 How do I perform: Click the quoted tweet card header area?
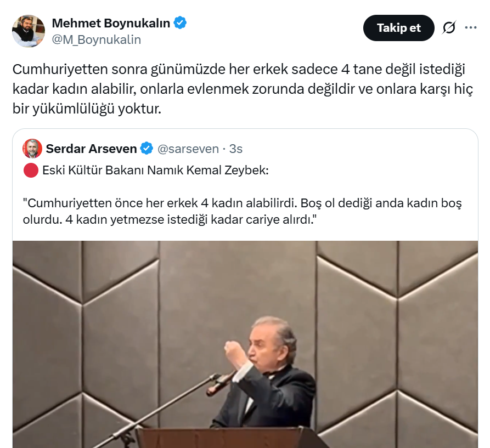tap(132, 149)
